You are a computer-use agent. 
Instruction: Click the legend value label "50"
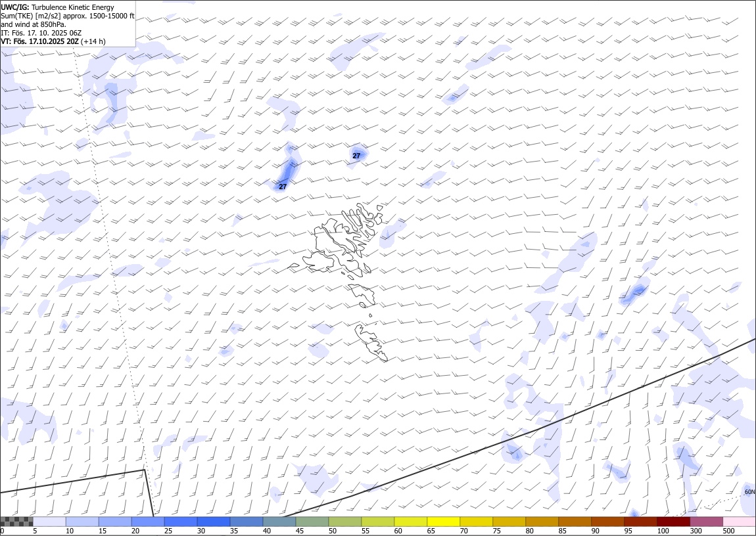click(x=333, y=531)
